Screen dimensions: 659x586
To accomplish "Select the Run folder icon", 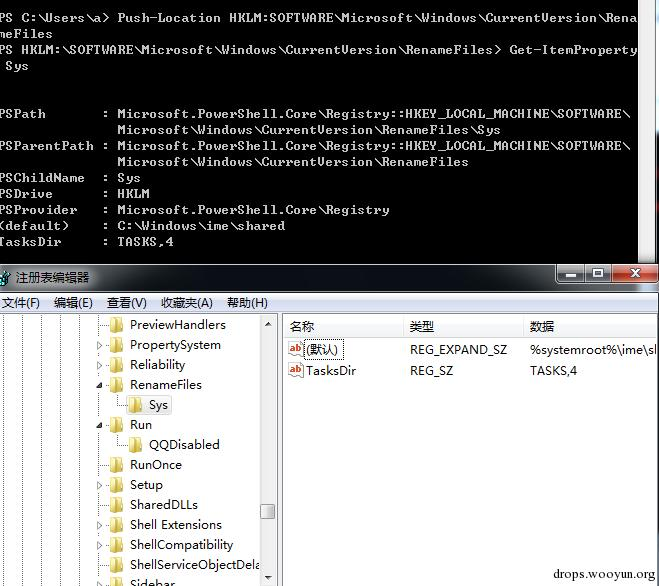I will coord(116,425).
